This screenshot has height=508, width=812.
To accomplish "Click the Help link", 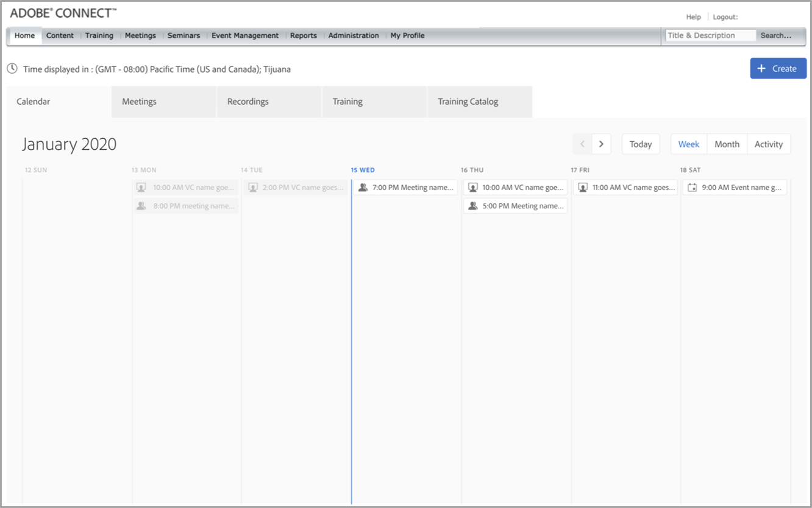I will 693,17.
